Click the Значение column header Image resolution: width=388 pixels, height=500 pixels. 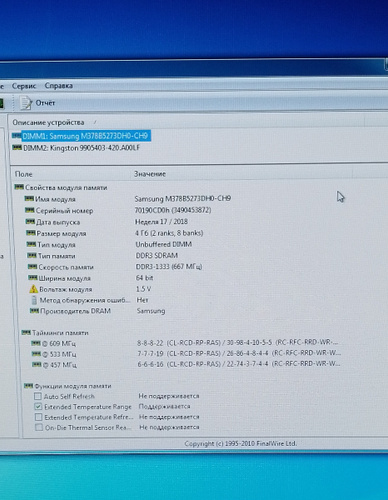tap(150, 174)
